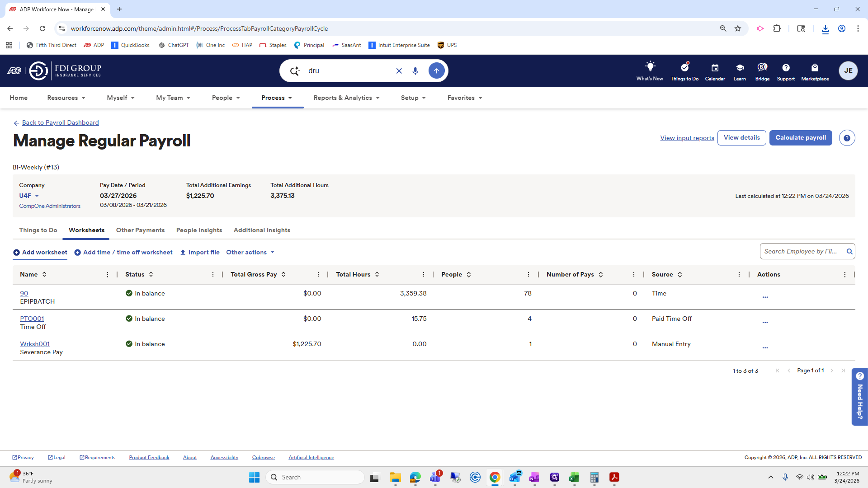868x488 pixels.
Task: Switch to the People Insights tab
Action: tap(199, 230)
